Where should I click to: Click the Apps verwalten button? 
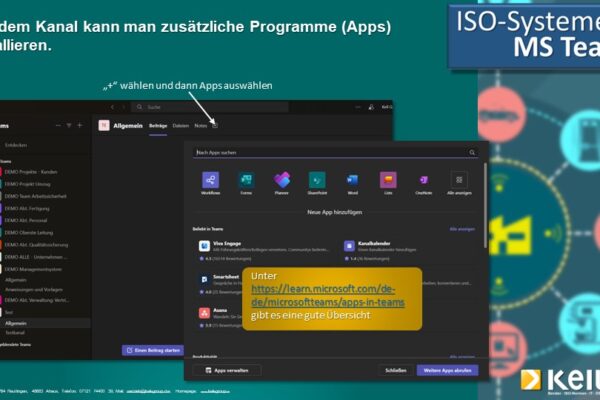point(227,370)
